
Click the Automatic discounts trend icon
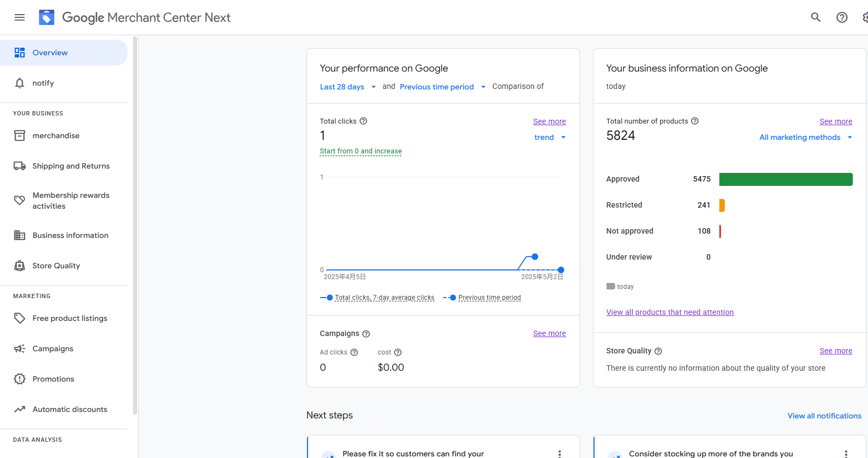20,409
